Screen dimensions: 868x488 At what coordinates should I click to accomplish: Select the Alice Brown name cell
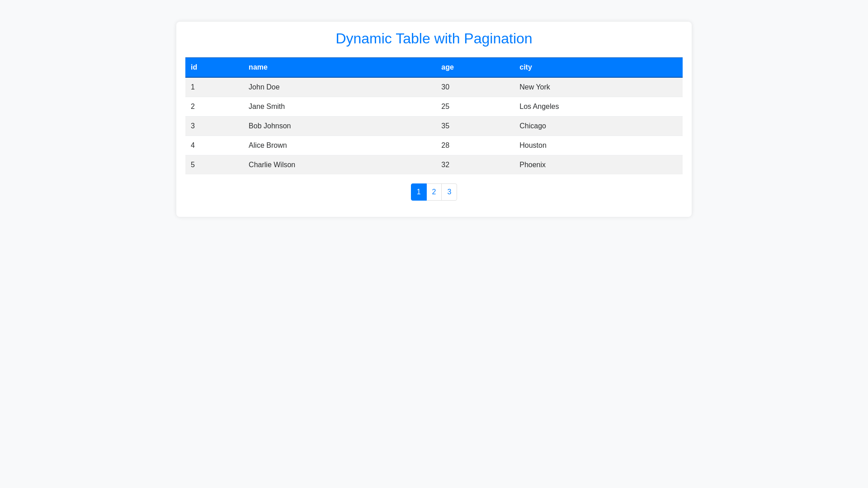pos(340,145)
